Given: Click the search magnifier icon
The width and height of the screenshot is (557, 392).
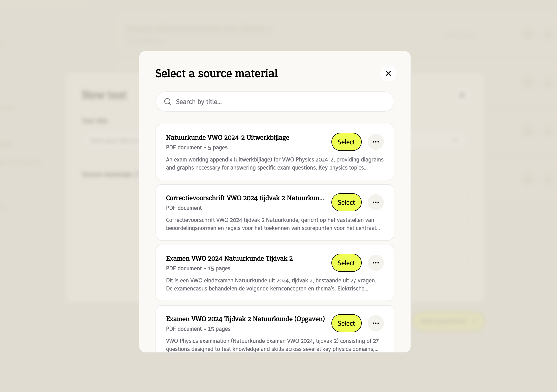Looking at the screenshot, I should (168, 102).
